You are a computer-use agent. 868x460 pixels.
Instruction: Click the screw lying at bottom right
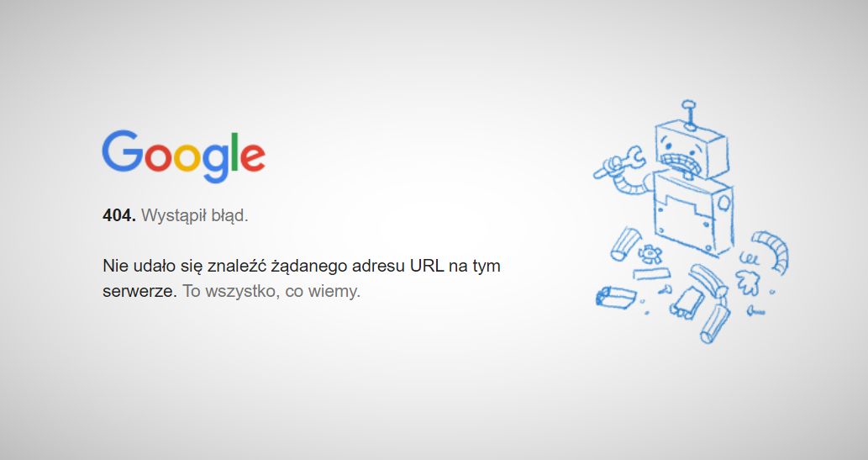click(x=755, y=312)
